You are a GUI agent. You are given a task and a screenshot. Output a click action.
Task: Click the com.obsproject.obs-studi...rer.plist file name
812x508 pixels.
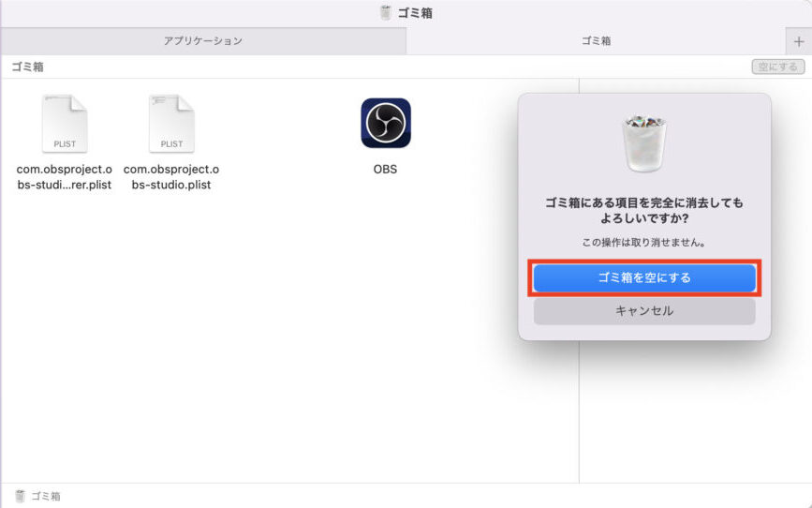point(65,177)
